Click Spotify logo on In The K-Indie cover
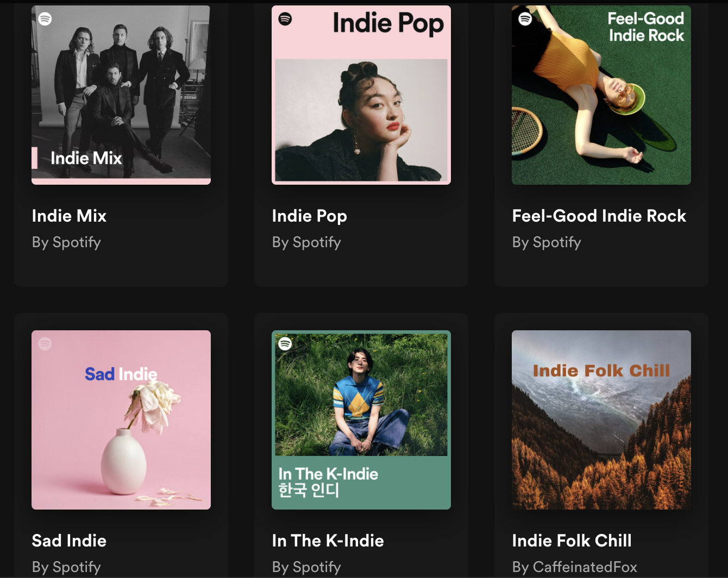The height and width of the screenshot is (578, 728). pyautogui.click(x=285, y=343)
